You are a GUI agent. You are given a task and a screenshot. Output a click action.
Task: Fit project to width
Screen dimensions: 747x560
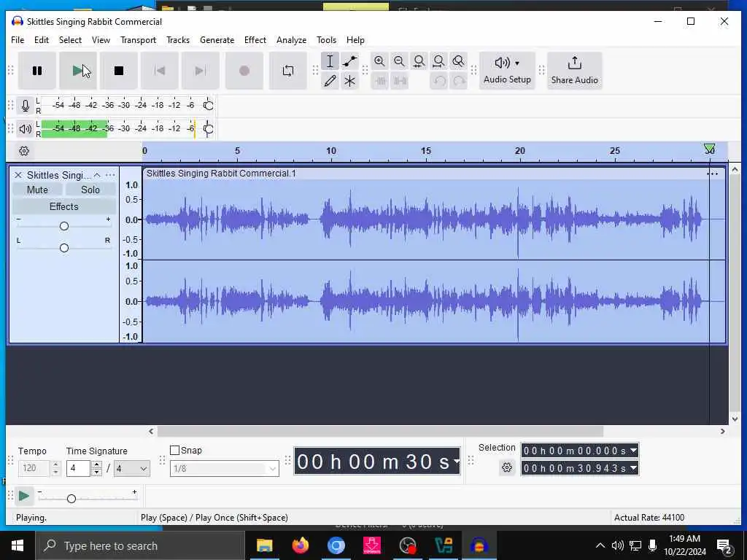[438, 61]
